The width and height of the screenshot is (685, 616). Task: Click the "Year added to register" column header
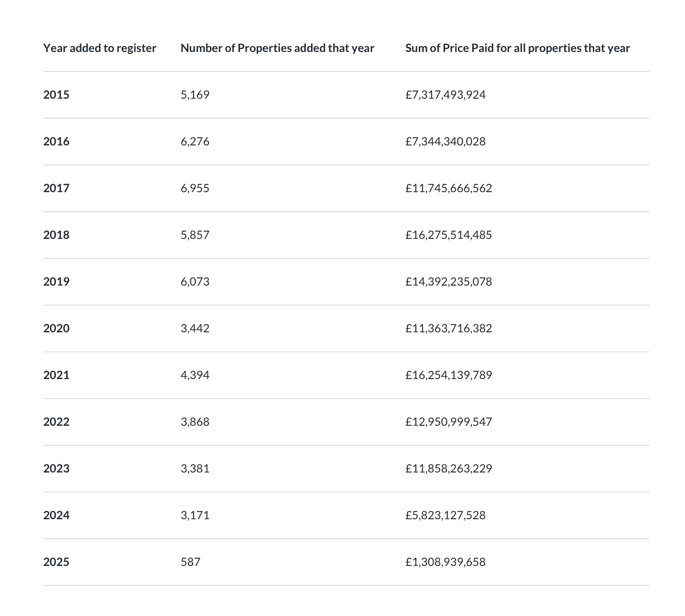pyautogui.click(x=100, y=48)
